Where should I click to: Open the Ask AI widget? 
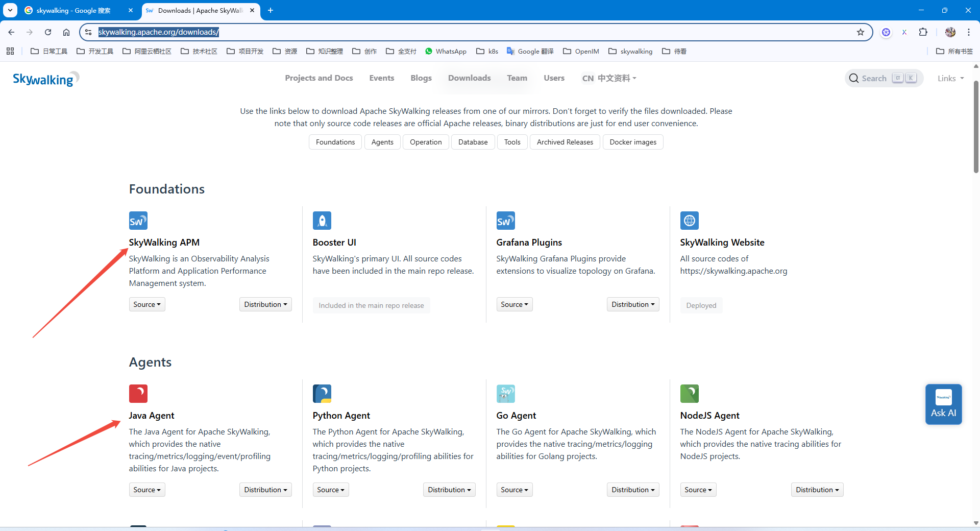943,404
